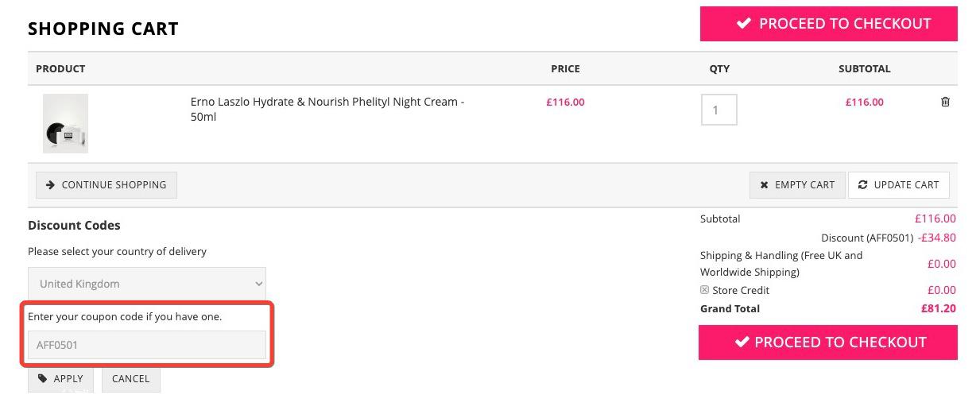Viewport: 980px width, 414px height.
Task: Open the night cream product thumbnail
Action: pos(65,123)
